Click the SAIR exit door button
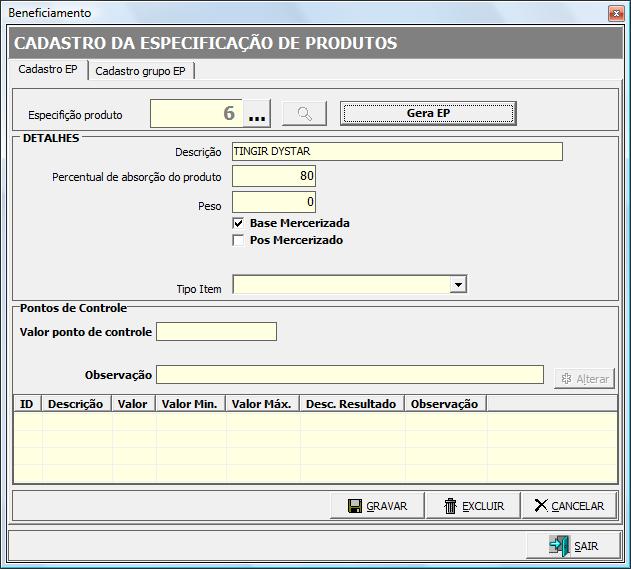 (573, 546)
